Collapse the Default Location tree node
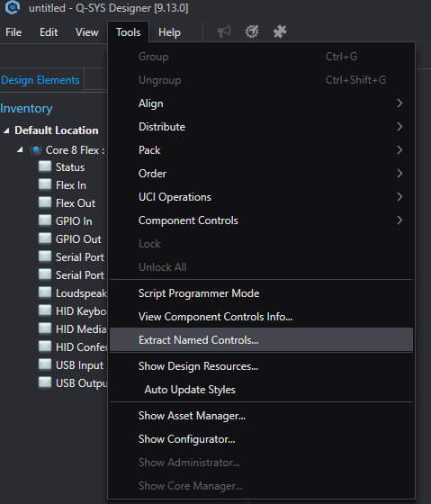The width and height of the screenshot is (431, 504). pyautogui.click(x=6, y=130)
